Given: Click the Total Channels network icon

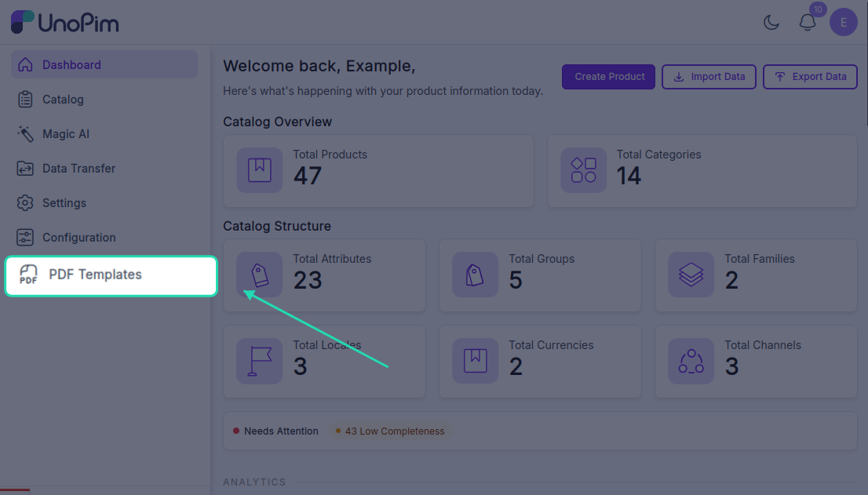Looking at the screenshot, I should click(691, 361).
